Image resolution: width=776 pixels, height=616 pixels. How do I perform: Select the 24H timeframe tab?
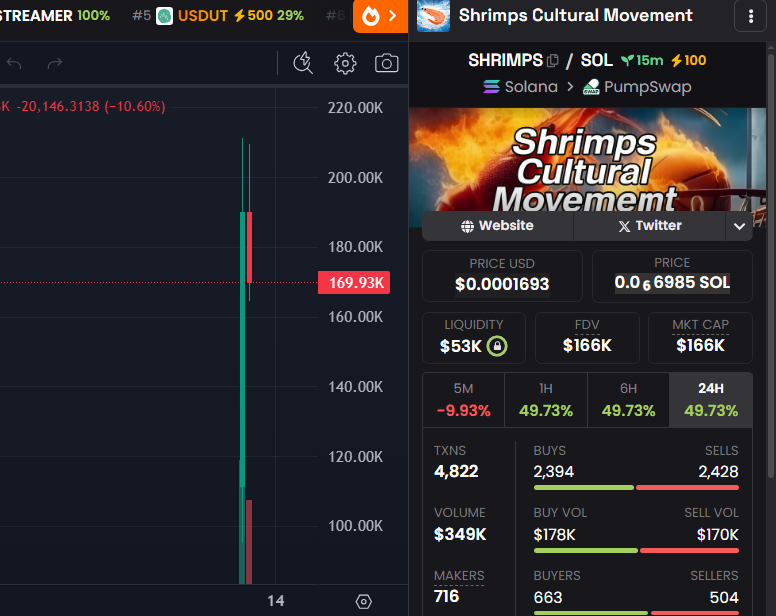[x=711, y=400]
